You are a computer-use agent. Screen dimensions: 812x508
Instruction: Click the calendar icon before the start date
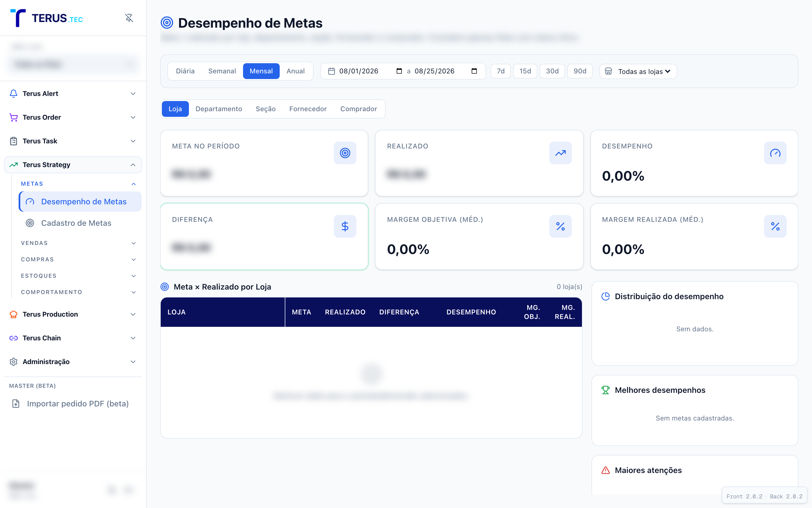pyautogui.click(x=332, y=71)
